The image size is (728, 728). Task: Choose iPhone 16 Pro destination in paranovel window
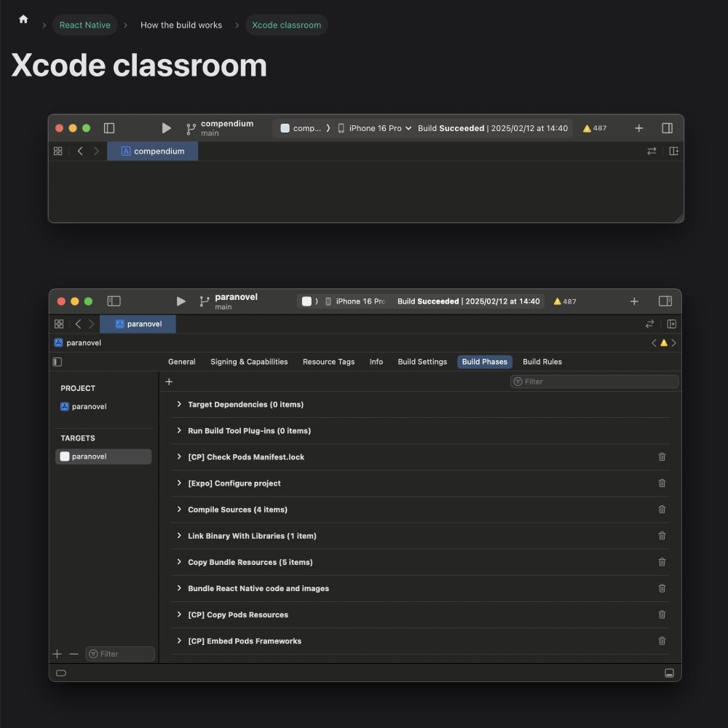click(356, 301)
